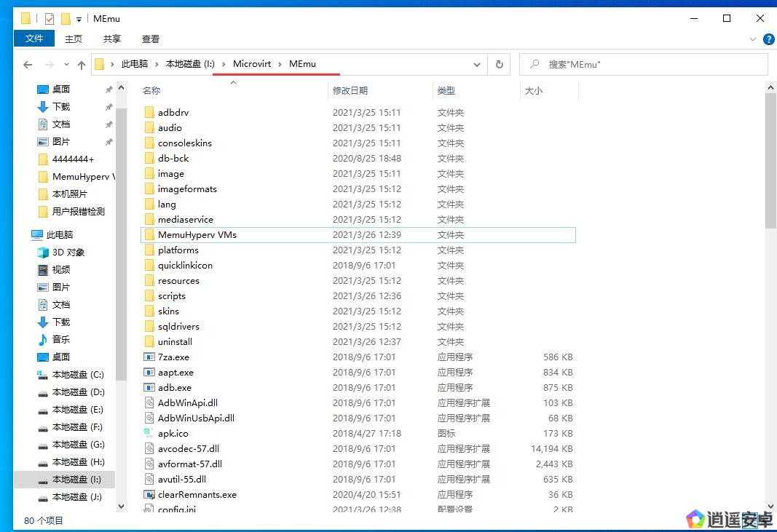
Task: Select clearRemnants.exe in file list
Action: [x=197, y=494]
